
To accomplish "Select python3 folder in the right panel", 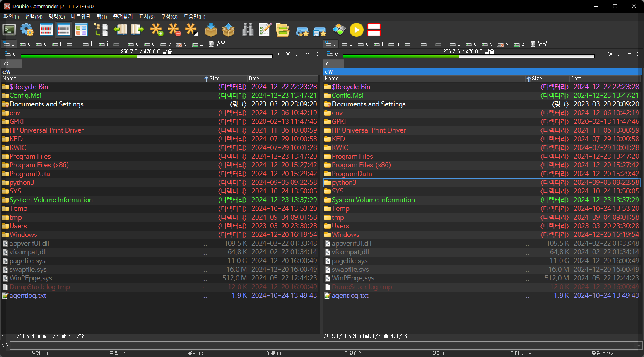I will click(x=482, y=182).
